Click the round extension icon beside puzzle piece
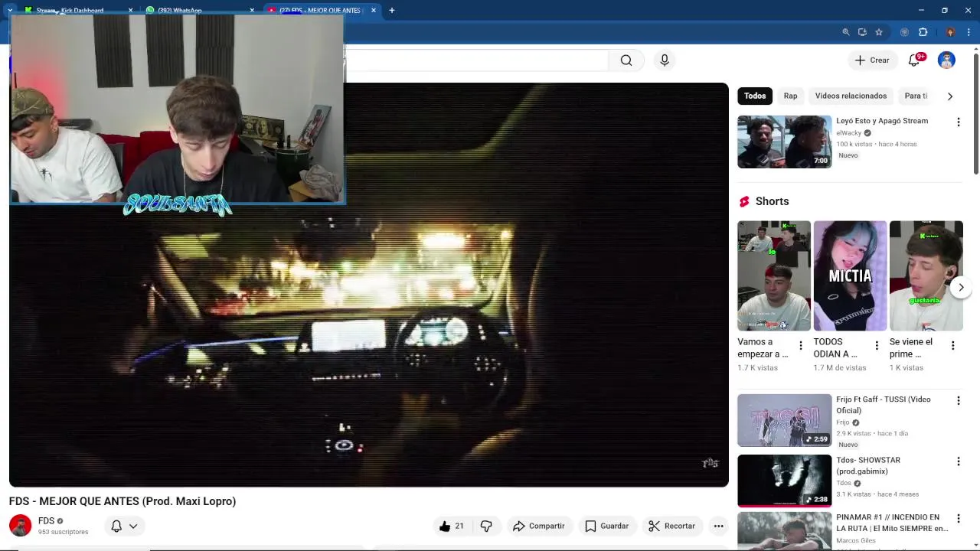Viewport: 980px width, 551px height. click(x=904, y=32)
